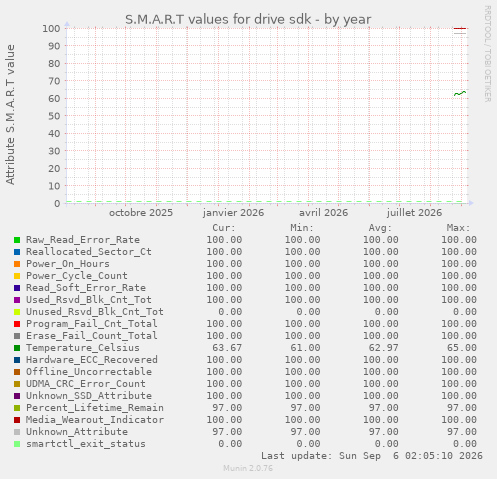Click the graph title for drive sdk
Viewport: 497px width, 479px height.
click(x=248, y=20)
